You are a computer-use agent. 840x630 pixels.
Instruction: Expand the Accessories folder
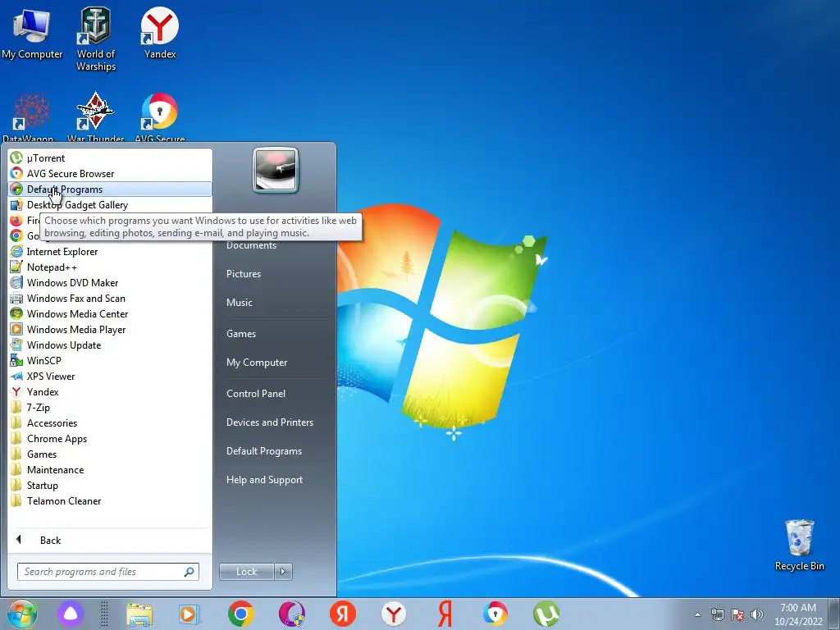110,422
